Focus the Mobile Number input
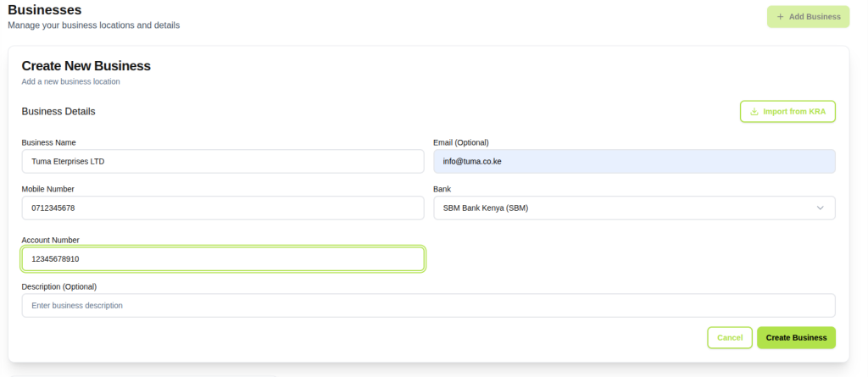This screenshot has height=377, width=868. click(x=223, y=208)
